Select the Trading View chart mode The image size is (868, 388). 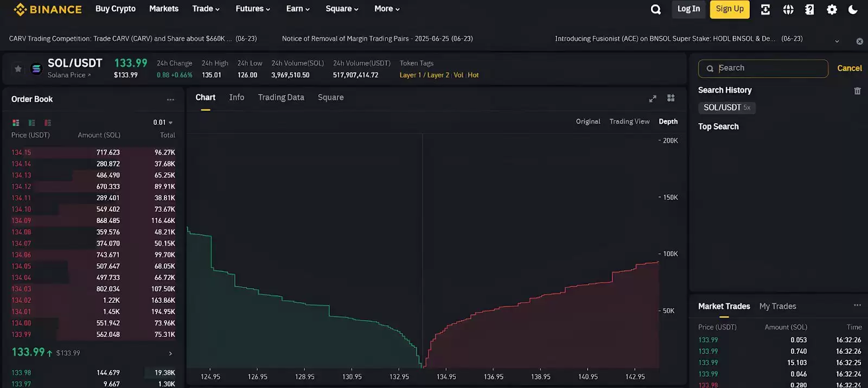click(x=629, y=122)
